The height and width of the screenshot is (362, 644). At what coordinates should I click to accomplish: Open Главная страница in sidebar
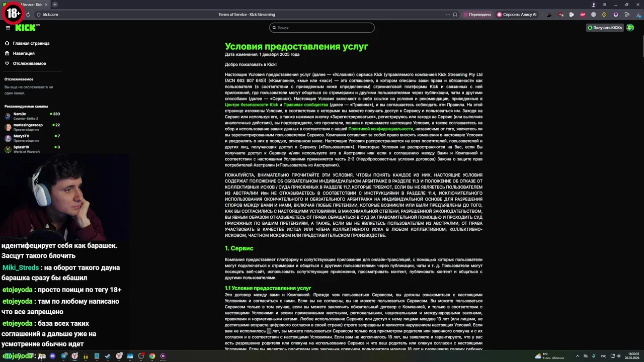(31, 43)
